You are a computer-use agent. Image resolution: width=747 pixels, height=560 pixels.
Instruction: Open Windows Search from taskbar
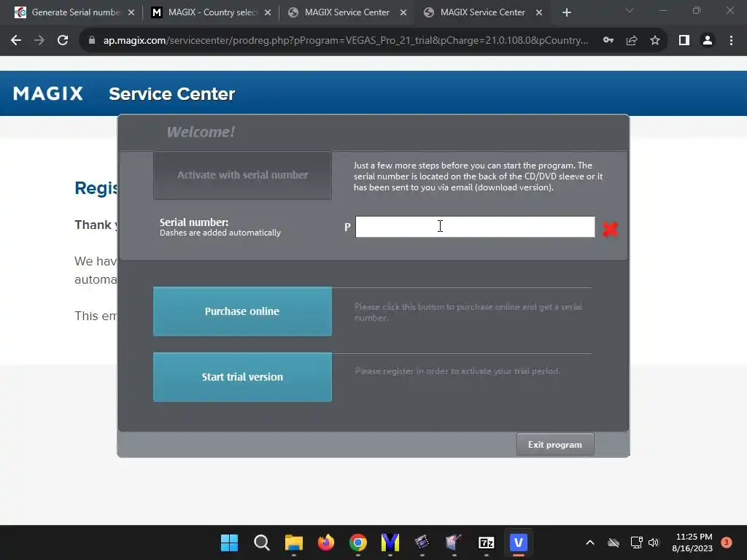[262, 542]
